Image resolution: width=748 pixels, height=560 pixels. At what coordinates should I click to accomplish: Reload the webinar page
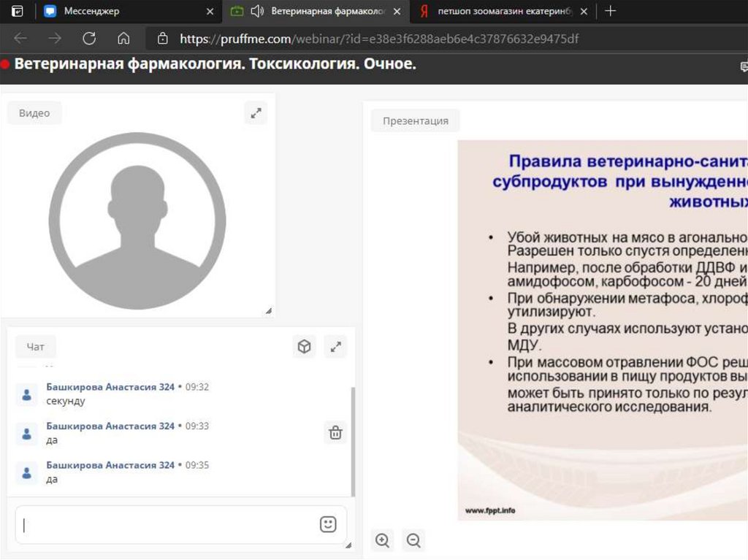pos(89,39)
